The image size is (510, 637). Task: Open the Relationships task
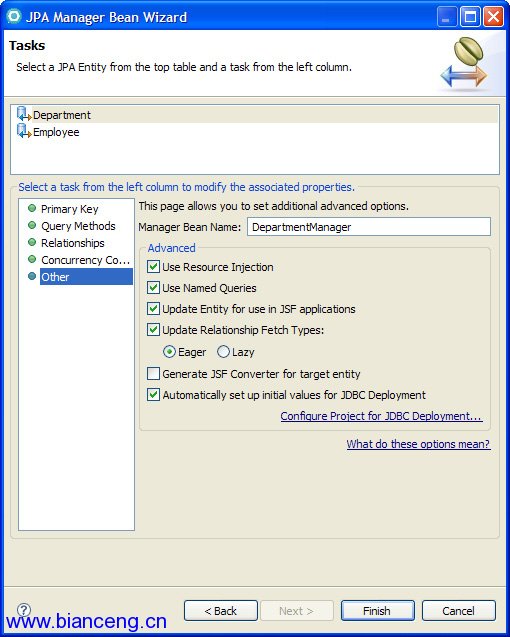click(x=73, y=243)
